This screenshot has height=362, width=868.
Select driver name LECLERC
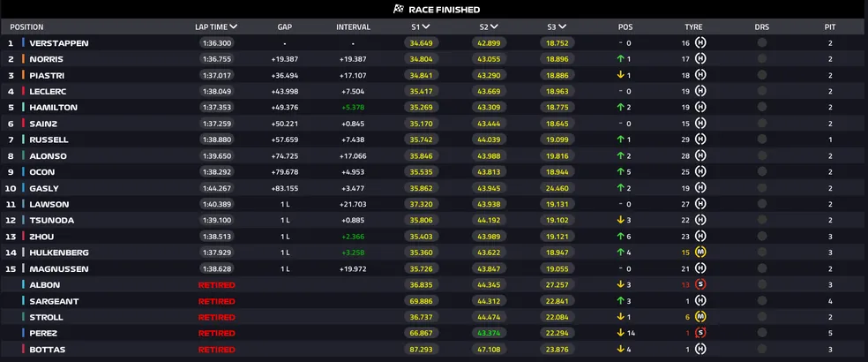pyautogui.click(x=48, y=91)
